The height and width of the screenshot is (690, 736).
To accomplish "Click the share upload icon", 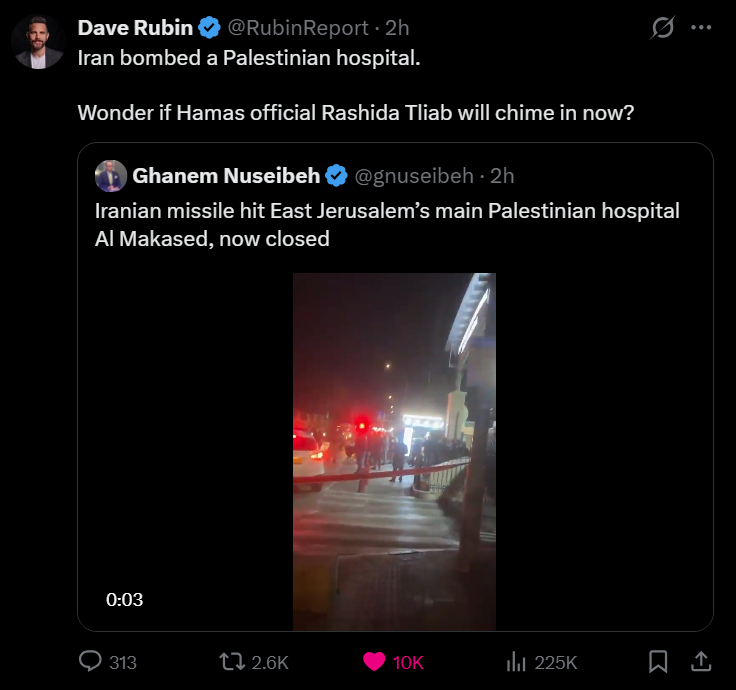I will coord(701,661).
